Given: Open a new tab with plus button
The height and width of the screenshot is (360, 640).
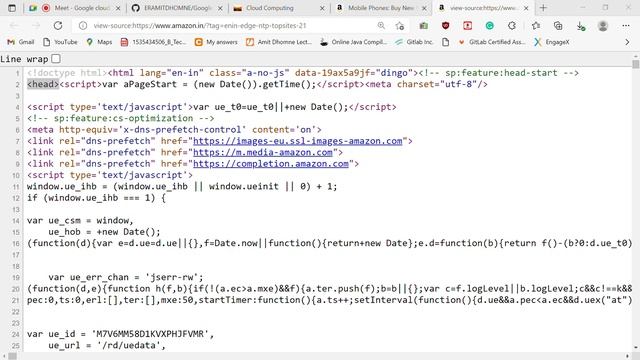Looking at the screenshot, I should click(x=543, y=8).
